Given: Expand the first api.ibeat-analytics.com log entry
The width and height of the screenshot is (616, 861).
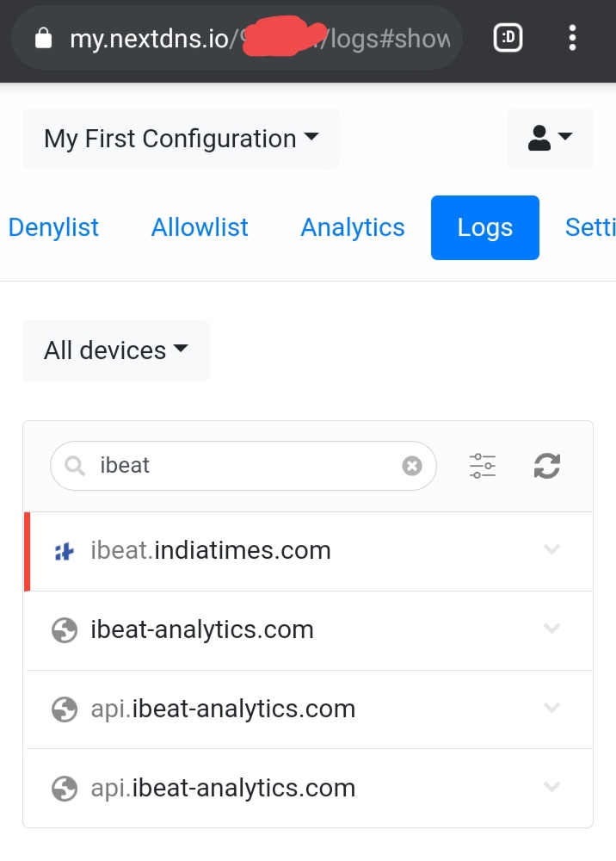Looking at the screenshot, I should click(x=551, y=708).
